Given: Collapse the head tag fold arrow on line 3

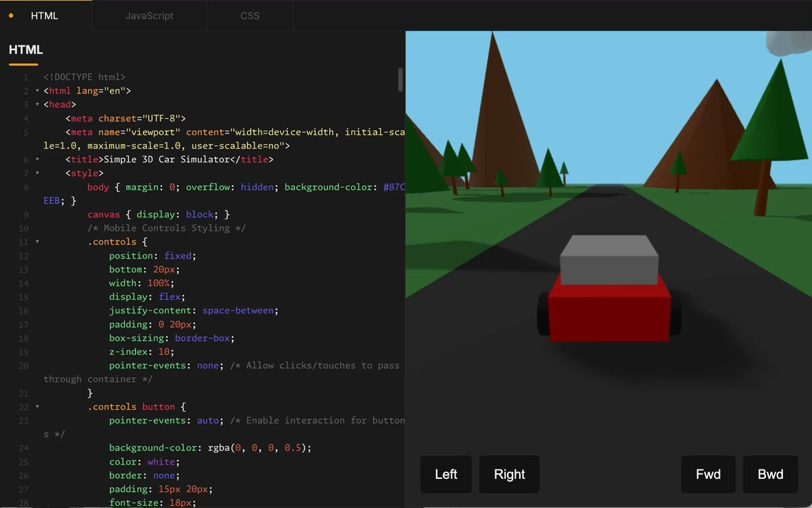Looking at the screenshot, I should tap(37, 104).
